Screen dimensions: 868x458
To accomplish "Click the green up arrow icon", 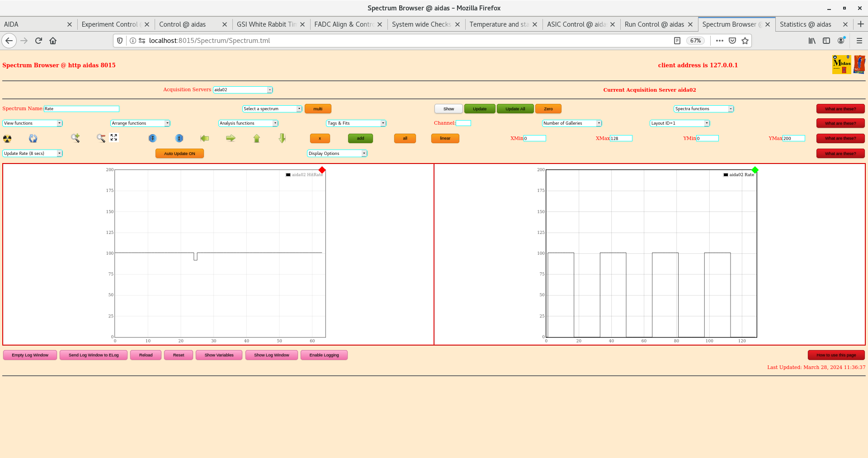I will (x=257, y=138).
